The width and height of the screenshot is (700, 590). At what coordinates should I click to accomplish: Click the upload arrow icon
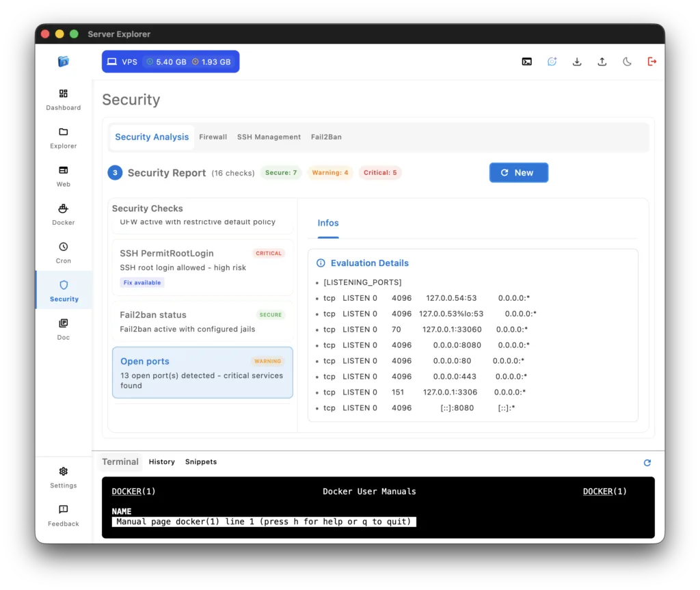pyautogui.click(x=602, y=62)
